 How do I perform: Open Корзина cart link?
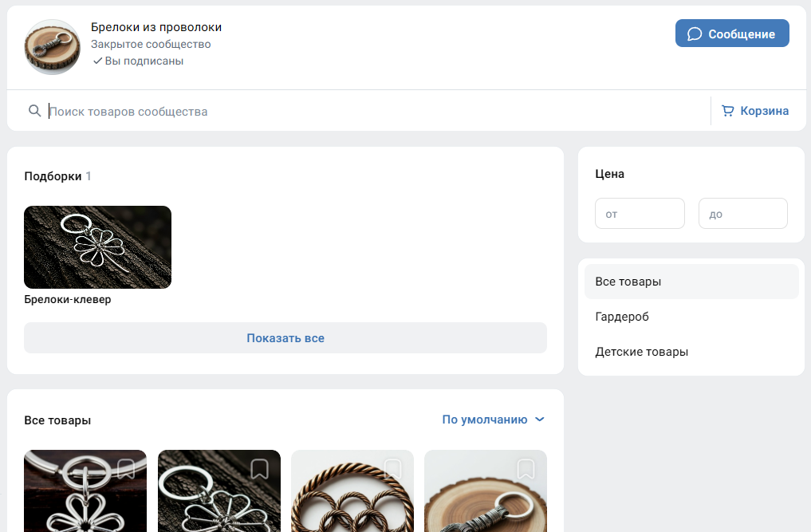pyautogui.click(x=763, y=111)
